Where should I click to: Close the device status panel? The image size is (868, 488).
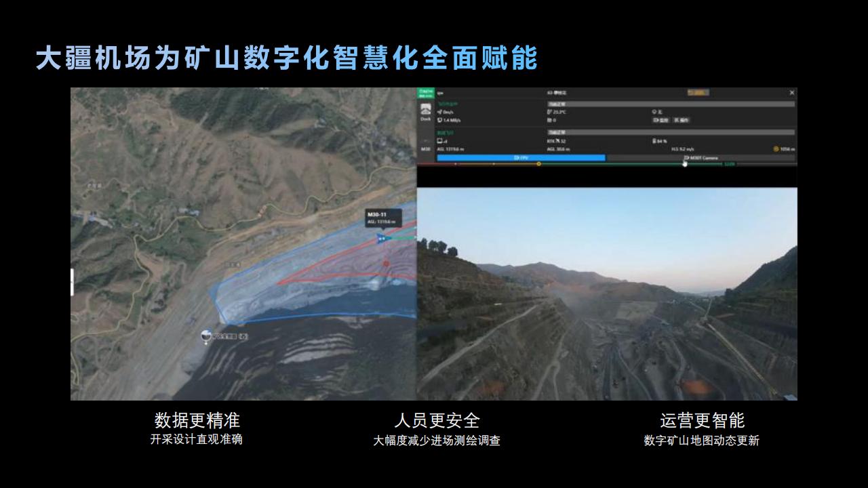pos(792,92)
